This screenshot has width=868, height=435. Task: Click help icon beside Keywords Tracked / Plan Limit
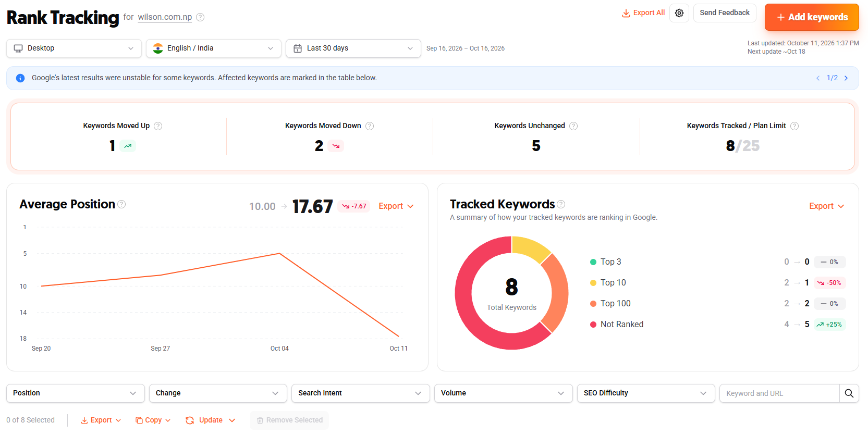(794, 126)
